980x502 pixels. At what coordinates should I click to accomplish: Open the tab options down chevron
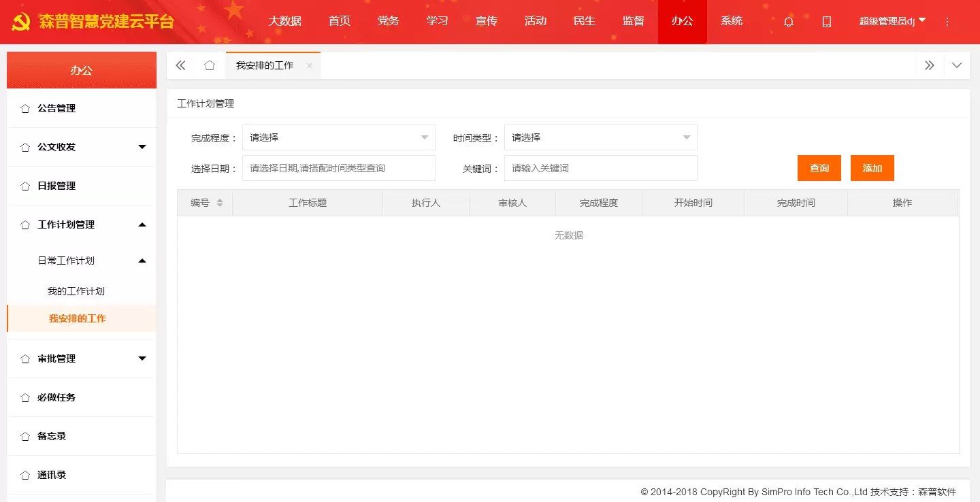coord(957,65)
